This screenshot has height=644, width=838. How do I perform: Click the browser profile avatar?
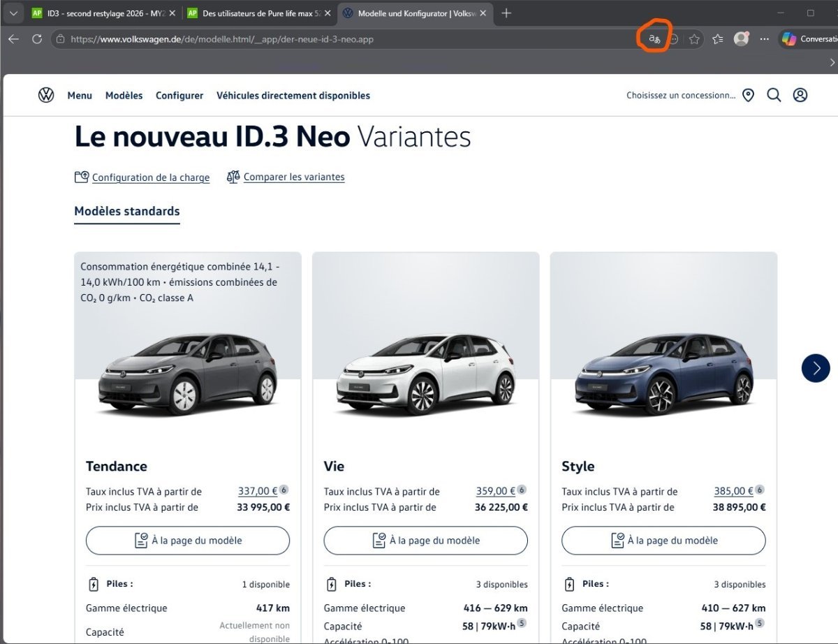tap(741, 39)
